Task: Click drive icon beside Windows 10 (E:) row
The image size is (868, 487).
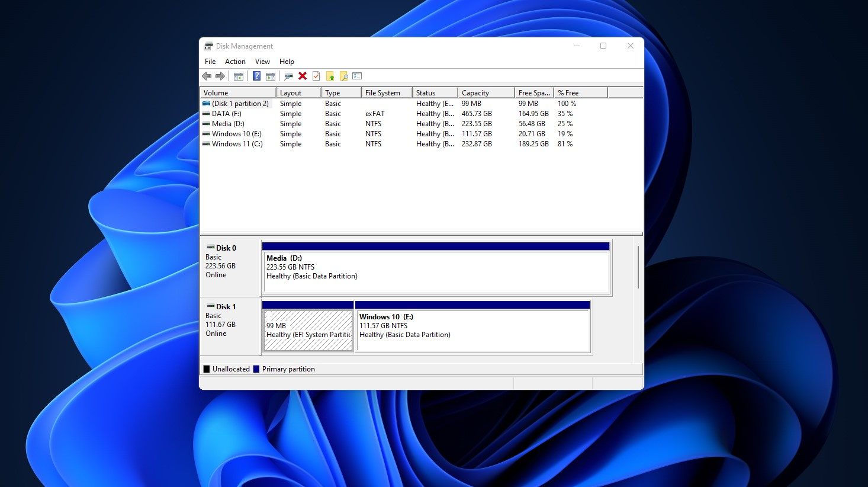Action: pyautogui.click(x=206, y=133)
